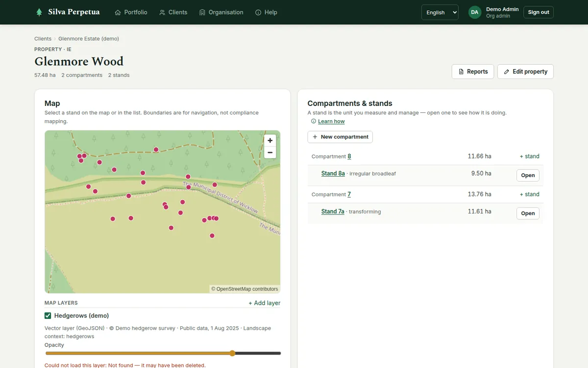The image size is (588, 368).
Task: Click the Reports button
Action: click(x=473, y=72)
